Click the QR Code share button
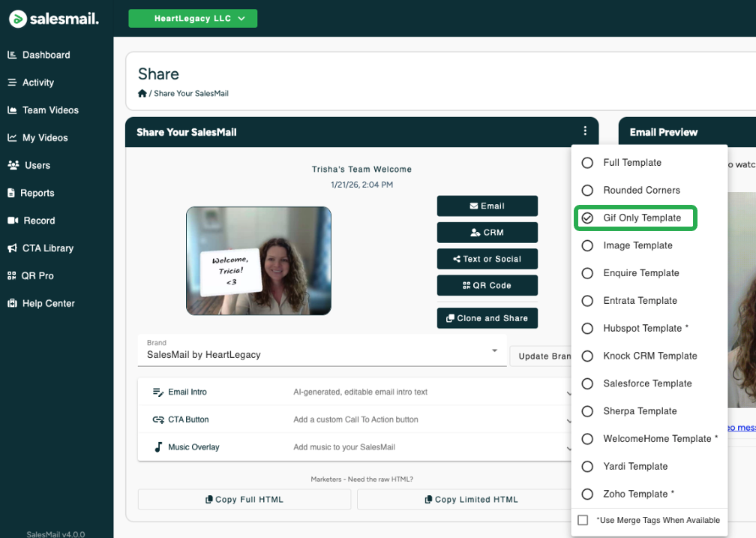Image resolution: width=756 pixels, height=538 pixels. coord(487,285)
